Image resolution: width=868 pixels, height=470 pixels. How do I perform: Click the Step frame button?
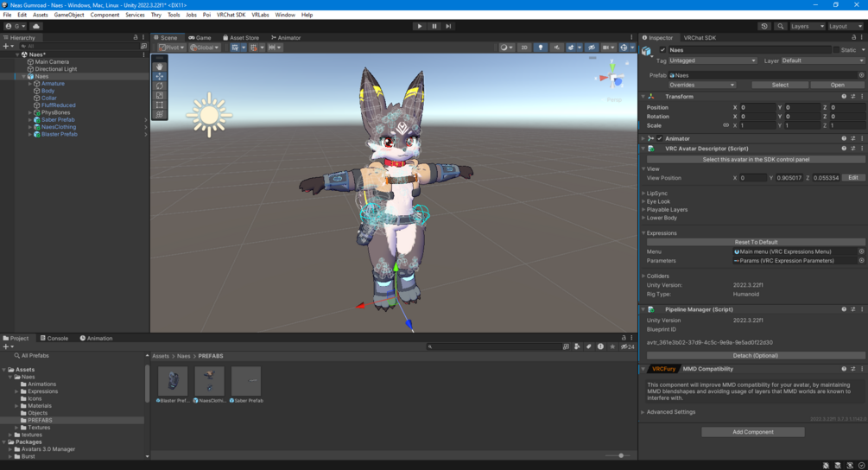tap(448, 26)
